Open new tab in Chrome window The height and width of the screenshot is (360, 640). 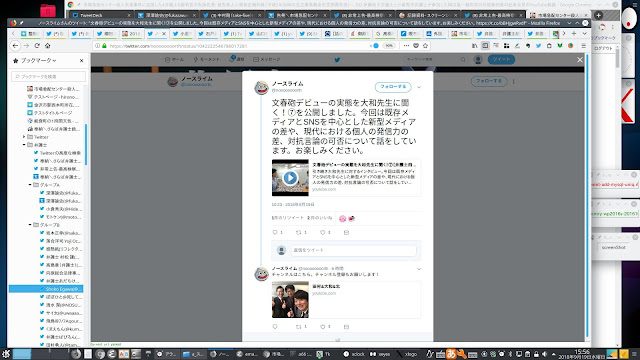(598, 15)
